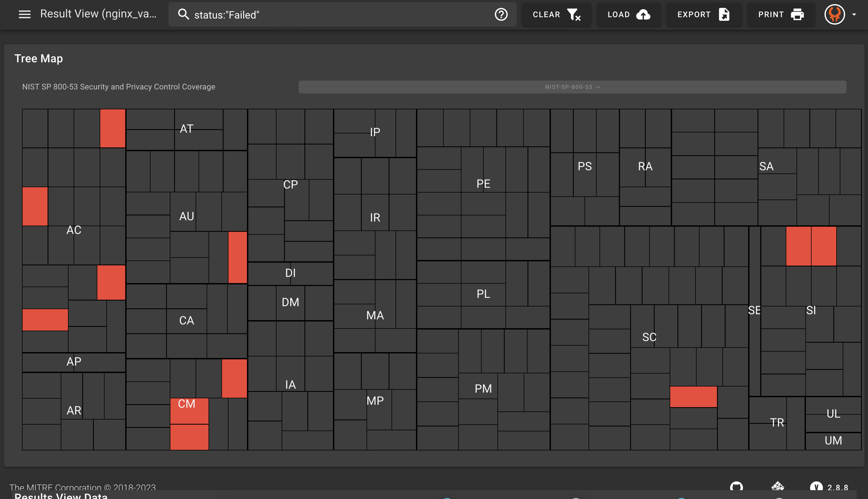Click the upload cloud icon on the LOAD button

[x=643, y=15]
